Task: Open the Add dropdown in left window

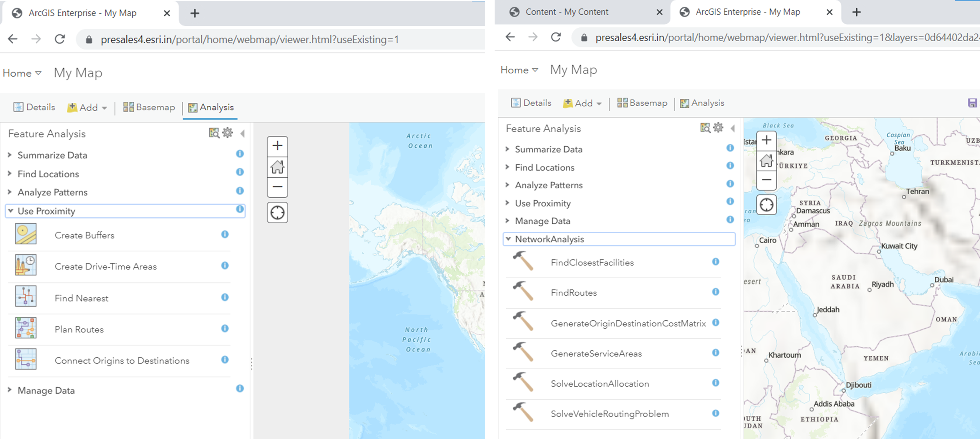Action: click(87, 108)
